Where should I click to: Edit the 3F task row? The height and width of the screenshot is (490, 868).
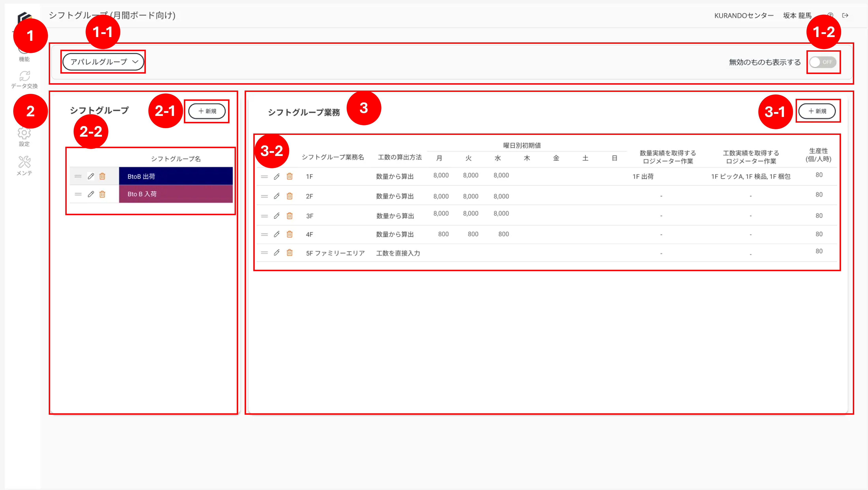pos(277,216)
